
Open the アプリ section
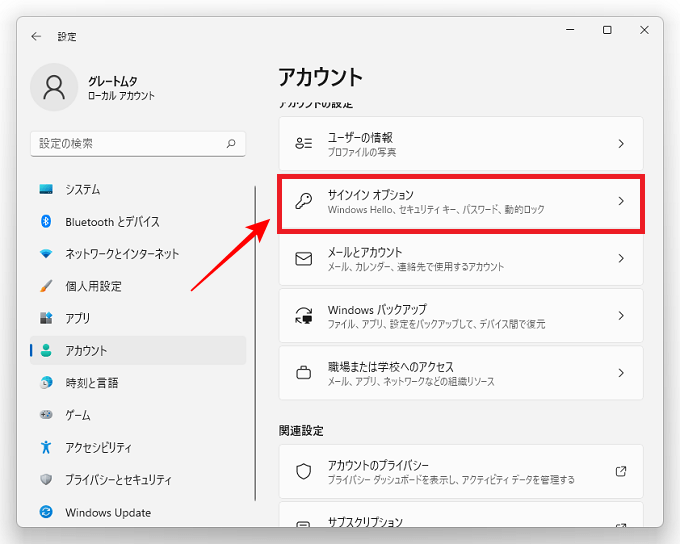click(138, 318)
